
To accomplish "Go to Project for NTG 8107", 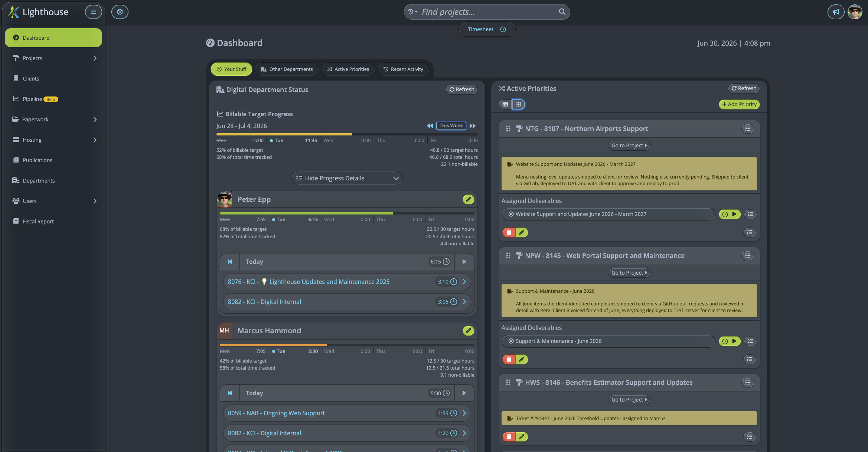I will coord(629,145).
